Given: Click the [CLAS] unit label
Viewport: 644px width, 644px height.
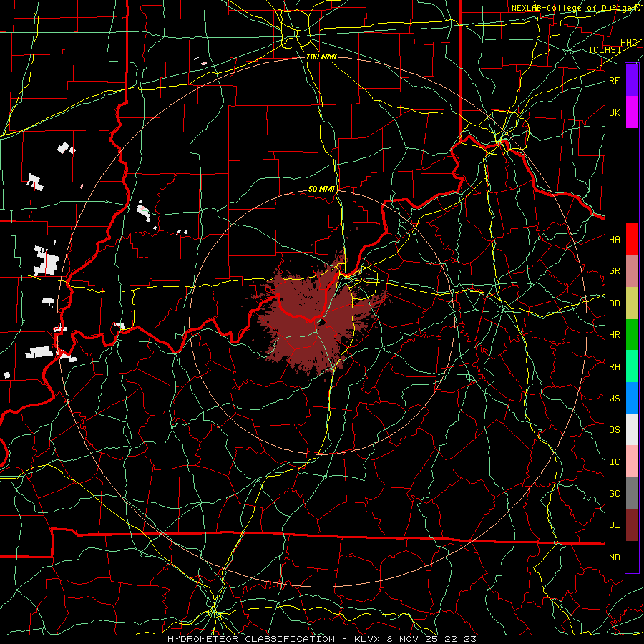Looking at the screenshot, I should click(x=605, y=49).
